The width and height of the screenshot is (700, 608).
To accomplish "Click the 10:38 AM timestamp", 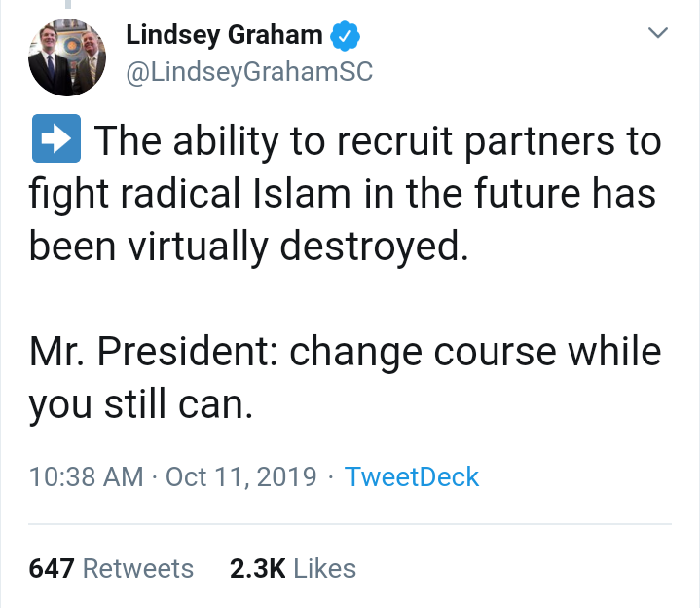I will coord(85,477).
